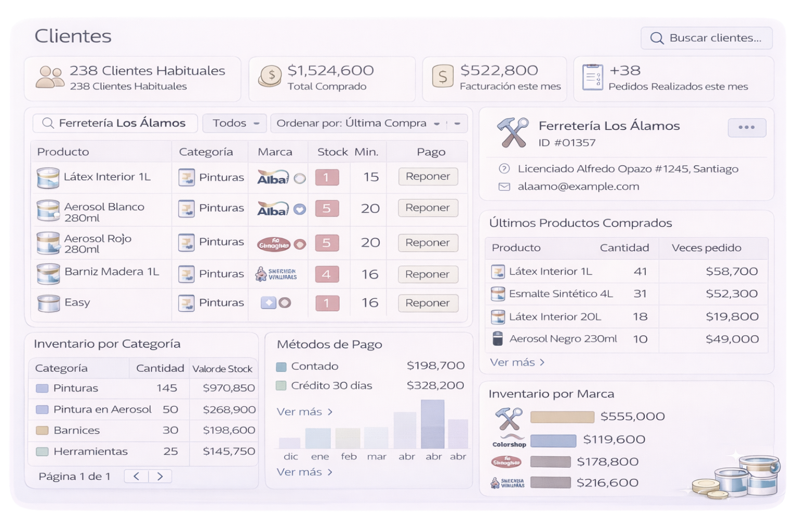Open the three-dots menu for Ferretería Los Álamos

click(747, 127)
